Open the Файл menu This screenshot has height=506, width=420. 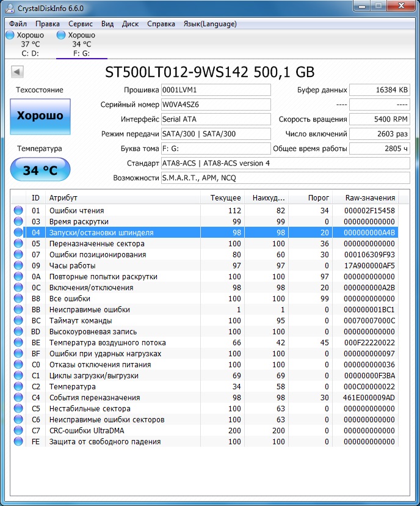click(18, 24)
